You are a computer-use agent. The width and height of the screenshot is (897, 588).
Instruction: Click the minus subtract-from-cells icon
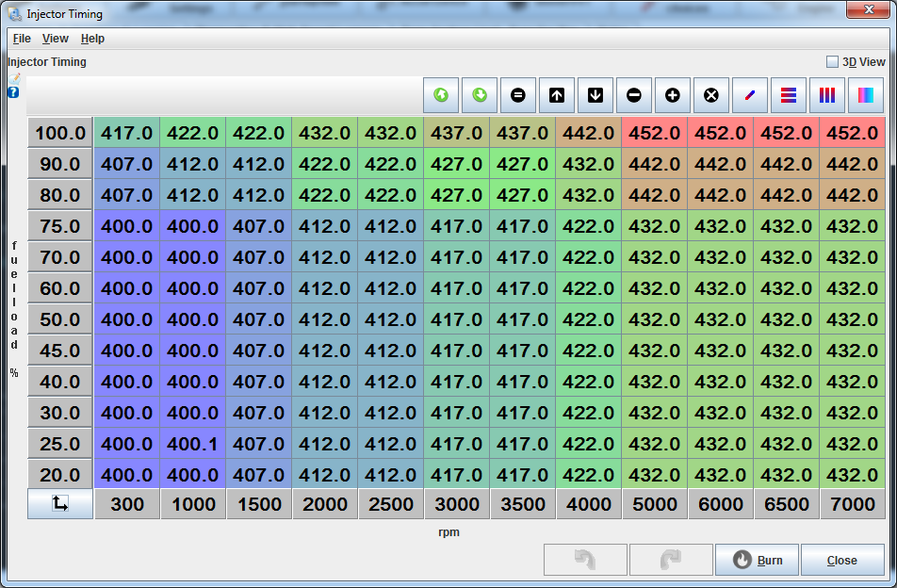click(x=634, y=95)
